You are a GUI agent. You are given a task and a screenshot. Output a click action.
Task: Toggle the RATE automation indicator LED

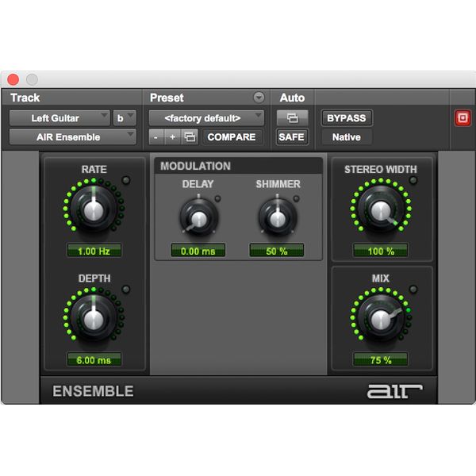(x=126, y=180)
